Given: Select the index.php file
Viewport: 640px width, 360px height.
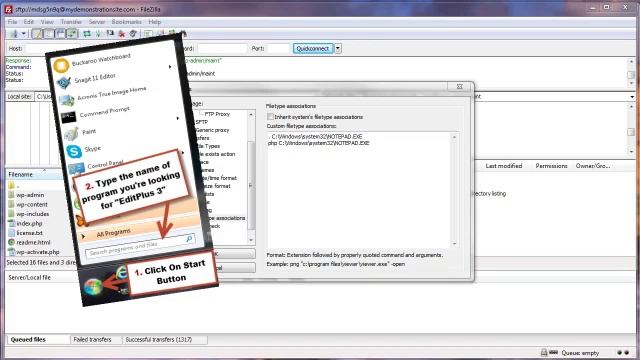Looking at the screenshot, I should [29, 223].
